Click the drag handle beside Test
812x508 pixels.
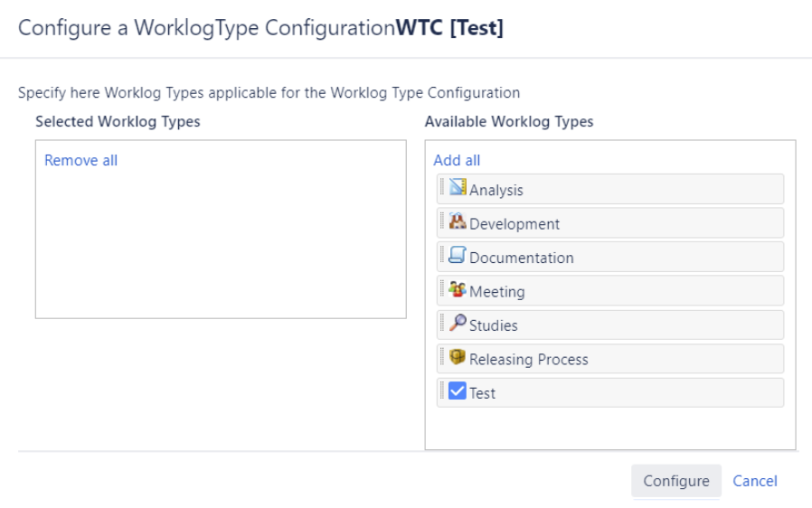pyautogui.click(x=442, y=391)
